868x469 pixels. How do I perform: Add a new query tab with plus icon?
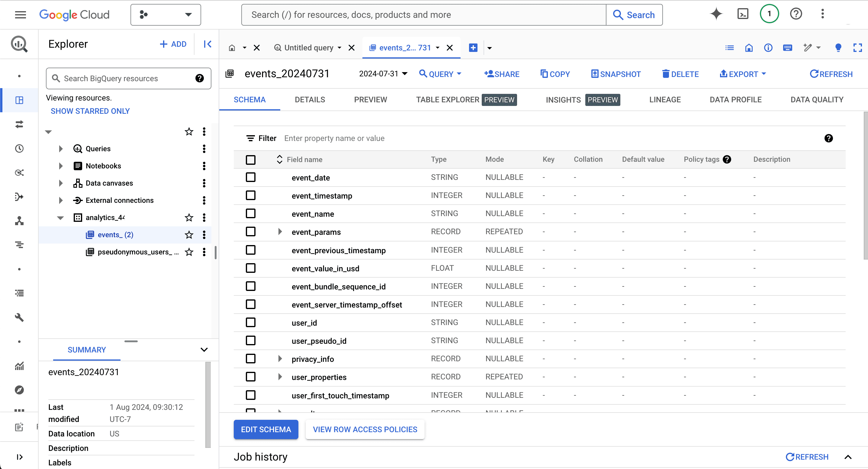(473, 48)
